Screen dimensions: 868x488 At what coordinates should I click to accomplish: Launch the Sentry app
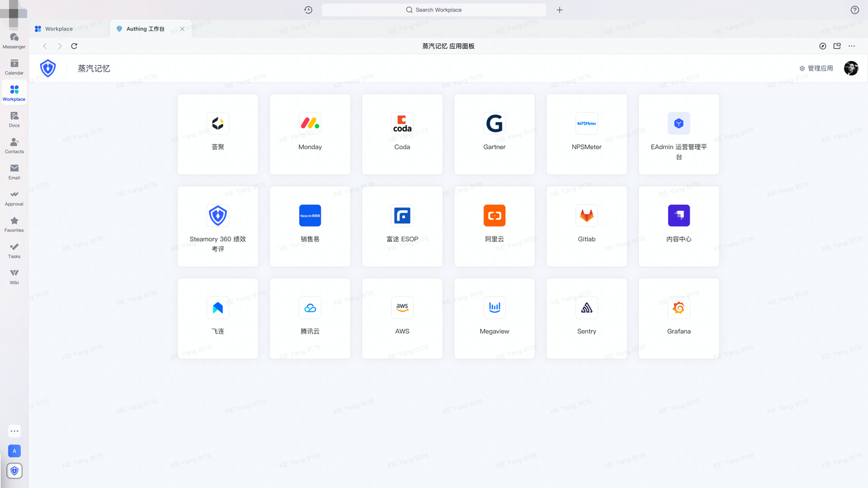tap(587, 319)
